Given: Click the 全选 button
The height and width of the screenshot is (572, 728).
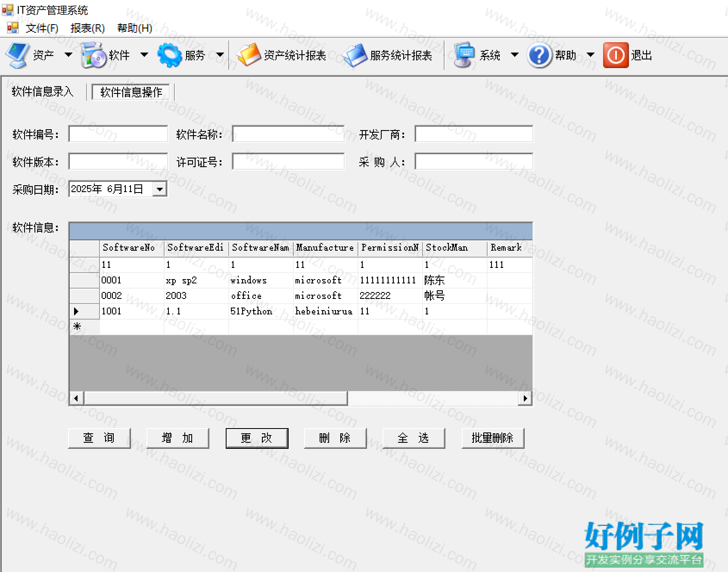Looking at the screenshot, I should (x=414, y=438).
